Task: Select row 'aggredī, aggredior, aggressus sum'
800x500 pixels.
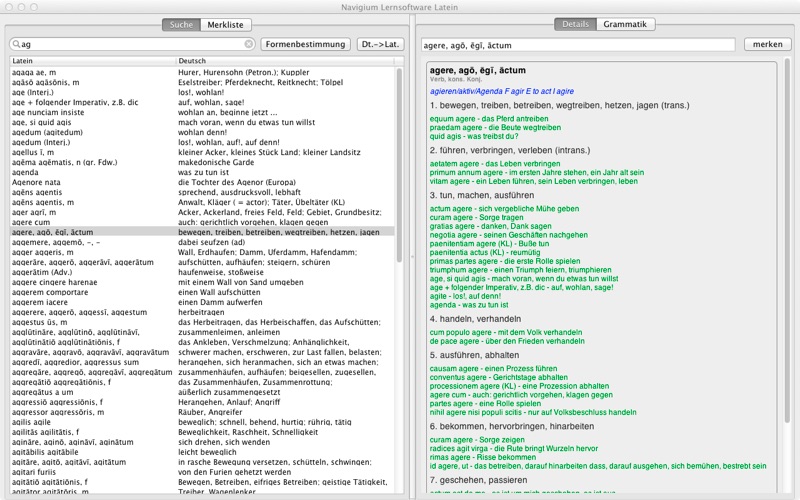Action: 202,362
